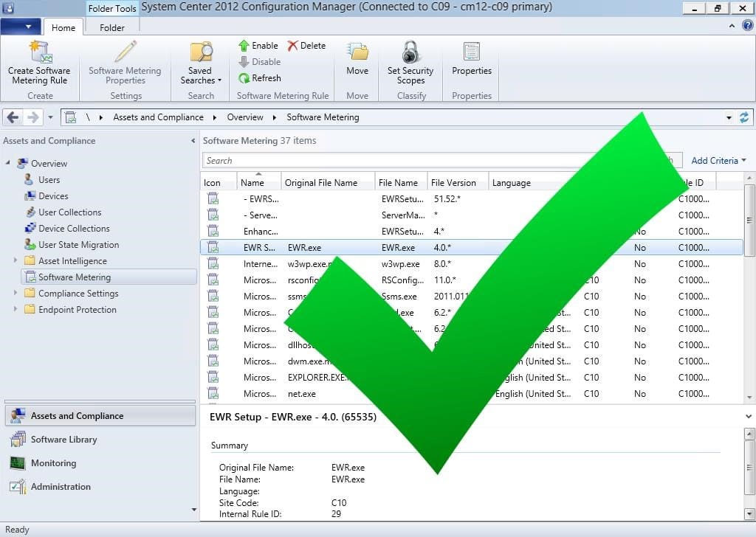Delete the selected rule
The image size is (756, 537).
(306, 45)
